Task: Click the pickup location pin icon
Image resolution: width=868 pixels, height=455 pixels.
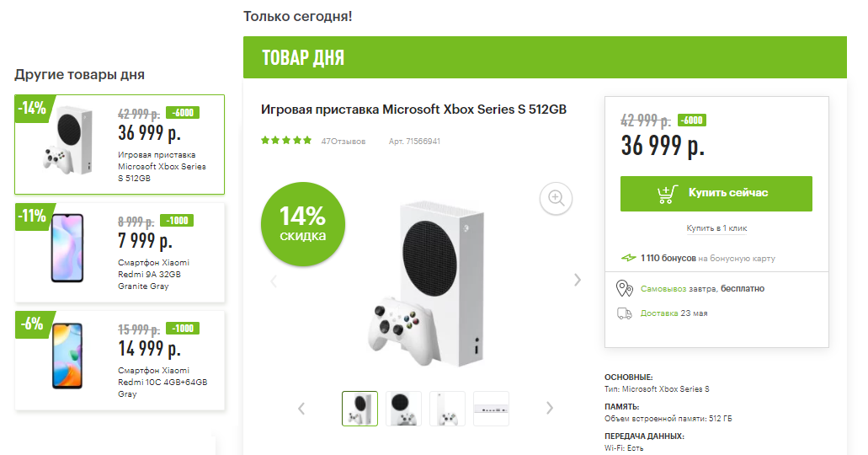Action: [625, 289]
